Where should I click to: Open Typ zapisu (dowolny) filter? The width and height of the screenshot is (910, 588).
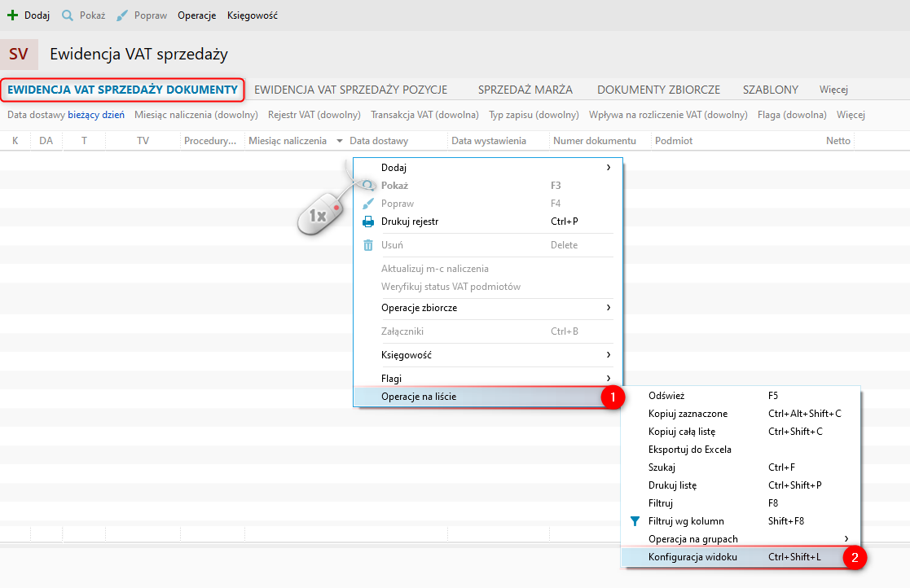[534, 115]
